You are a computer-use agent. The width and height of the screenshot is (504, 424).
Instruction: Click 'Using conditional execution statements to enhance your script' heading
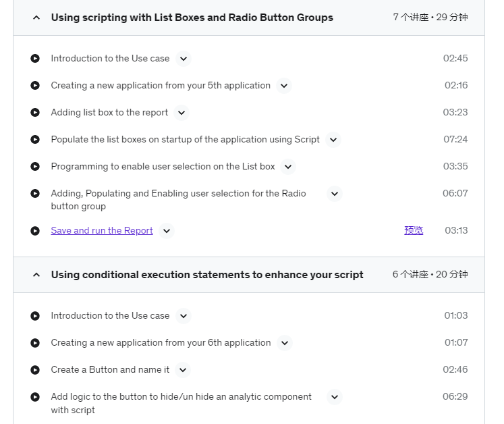coord(207,275)
